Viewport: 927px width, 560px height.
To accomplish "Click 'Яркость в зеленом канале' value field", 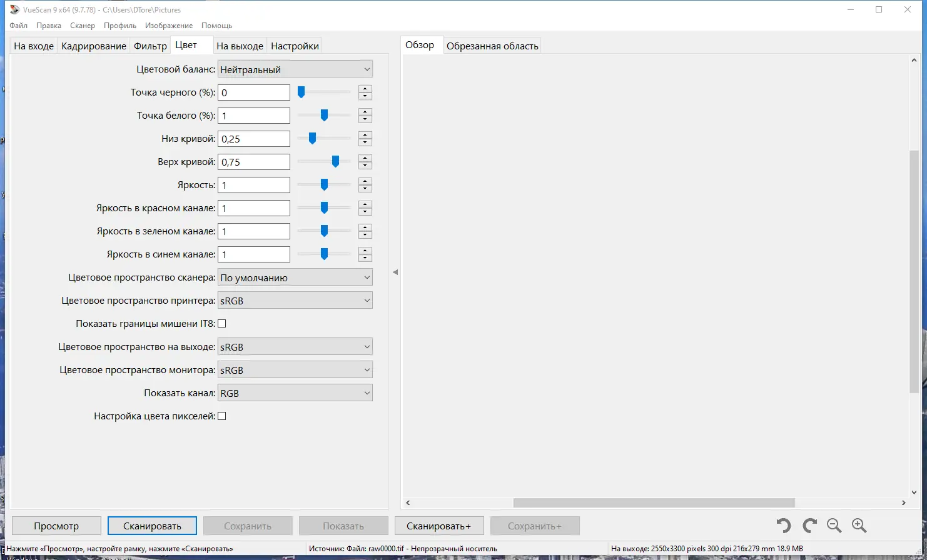I will pyautogui.click(x=253, y=231).
